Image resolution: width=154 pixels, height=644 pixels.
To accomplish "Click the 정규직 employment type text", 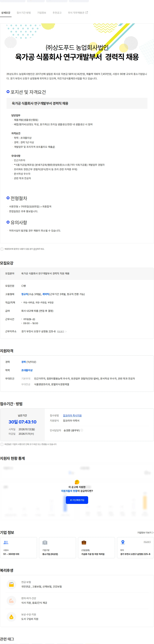I will pyautogui.click(x=25, y=294).
